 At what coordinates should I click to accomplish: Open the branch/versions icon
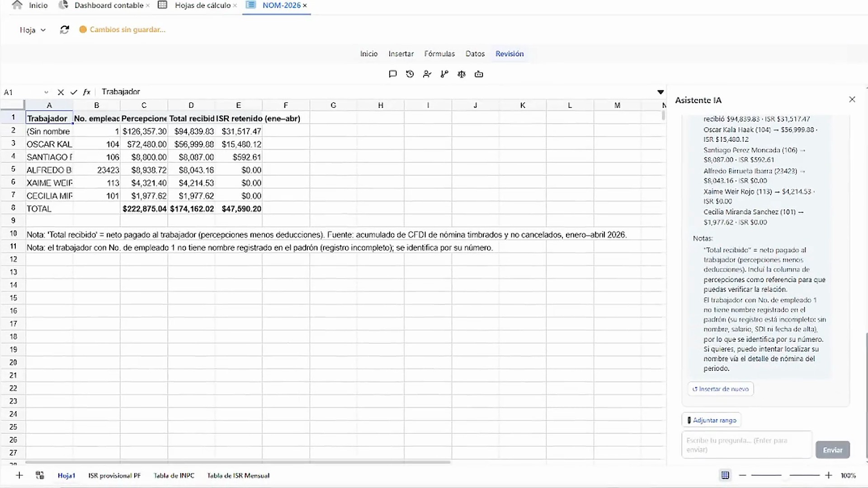click(444, 74)
